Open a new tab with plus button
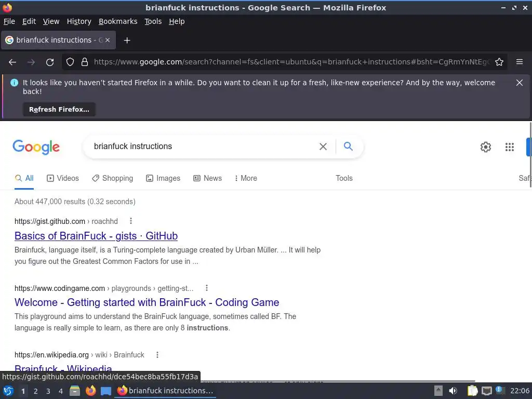 [127, 41]
